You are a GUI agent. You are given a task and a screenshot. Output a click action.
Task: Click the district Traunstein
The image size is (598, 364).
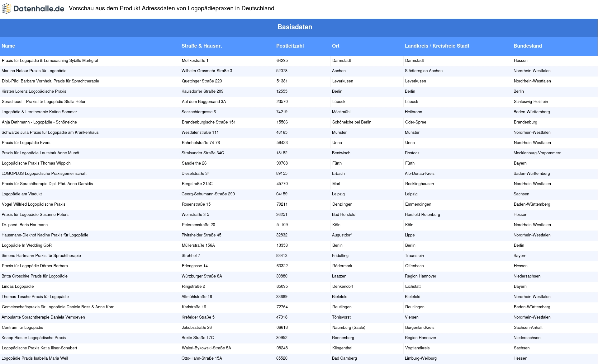point(414,256)
